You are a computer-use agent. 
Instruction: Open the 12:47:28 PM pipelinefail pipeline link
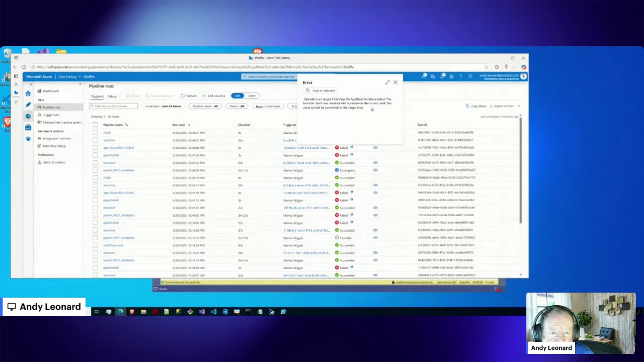111,155
